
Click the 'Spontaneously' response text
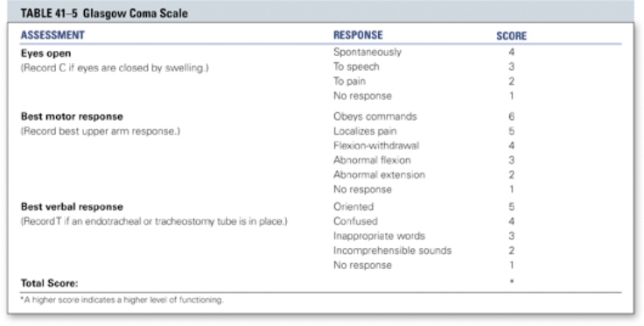click(x=367, y=53)
